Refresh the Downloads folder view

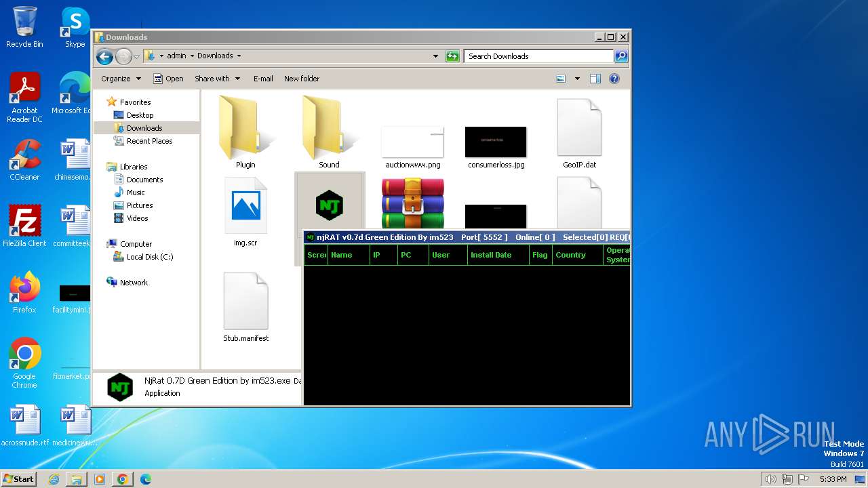pos(452,56)
